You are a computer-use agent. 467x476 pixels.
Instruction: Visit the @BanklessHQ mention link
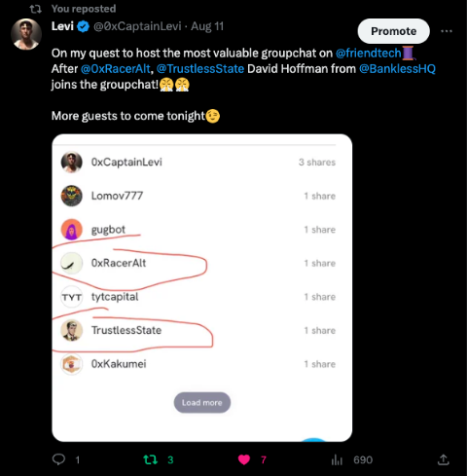click(x=397, y=69)
